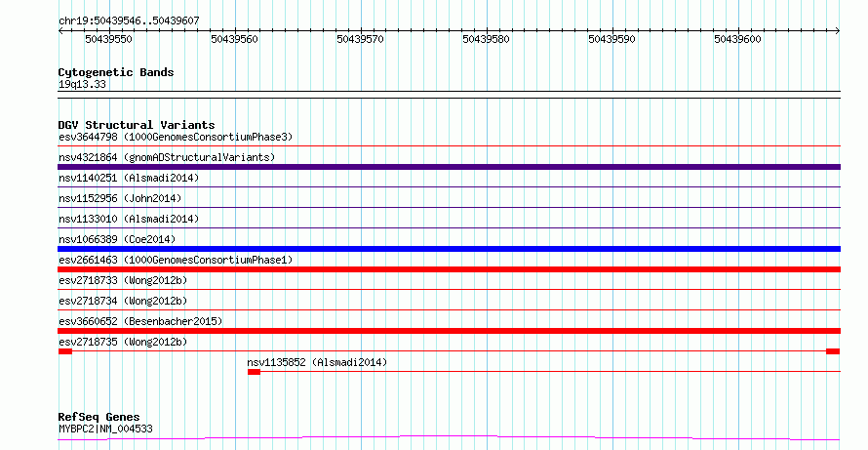Open the MYBPC2|NM_004533 gene label
Viewport: 868px width, 450px height.
(105, 429)
